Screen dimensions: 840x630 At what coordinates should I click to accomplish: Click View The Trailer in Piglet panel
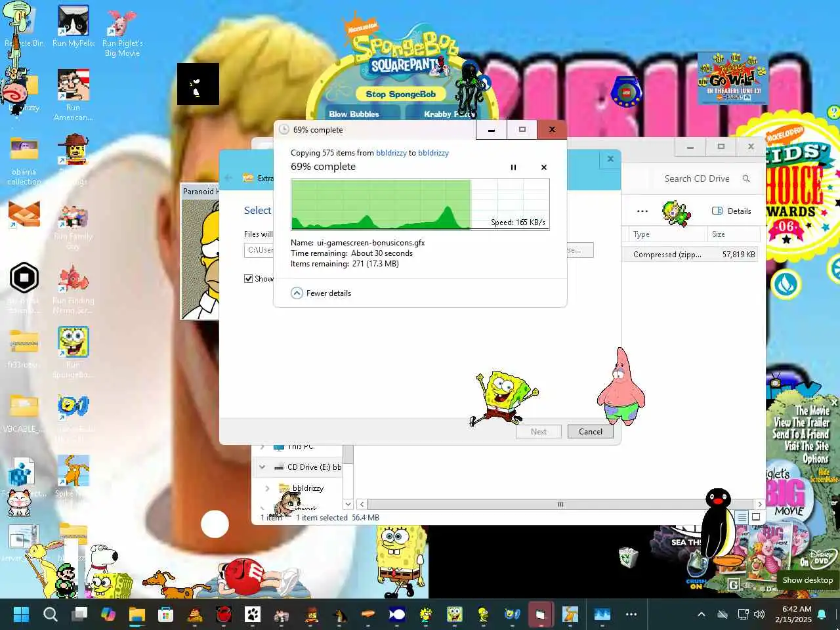point(801,423)
